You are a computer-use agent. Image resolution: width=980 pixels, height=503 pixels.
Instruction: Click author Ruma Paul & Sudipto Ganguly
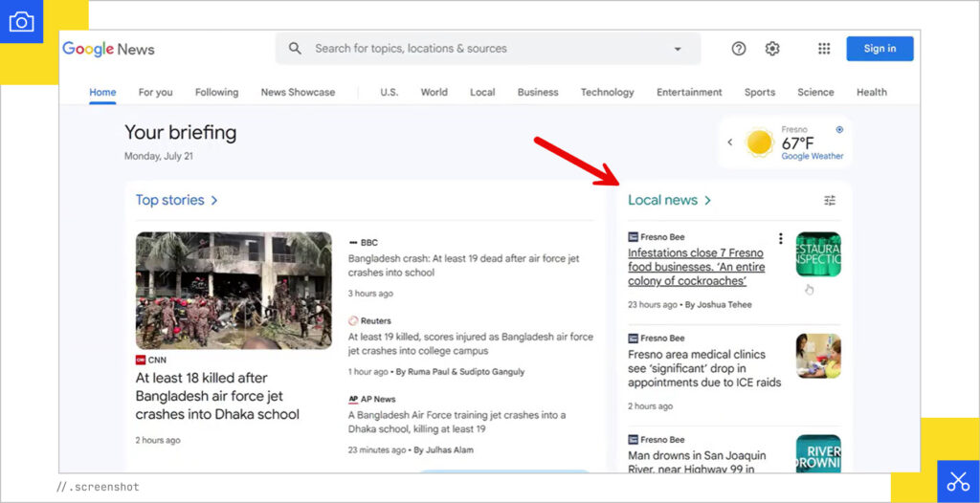pos(466,372)
